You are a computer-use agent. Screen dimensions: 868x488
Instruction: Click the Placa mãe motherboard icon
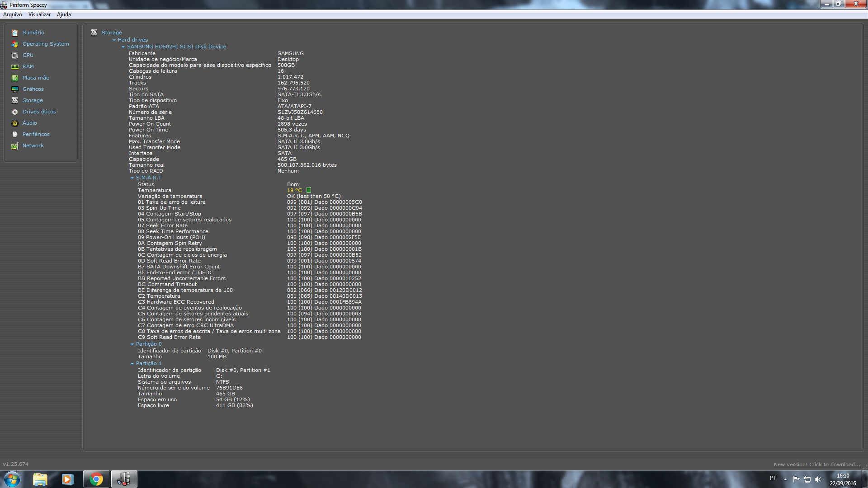(15, 78)
